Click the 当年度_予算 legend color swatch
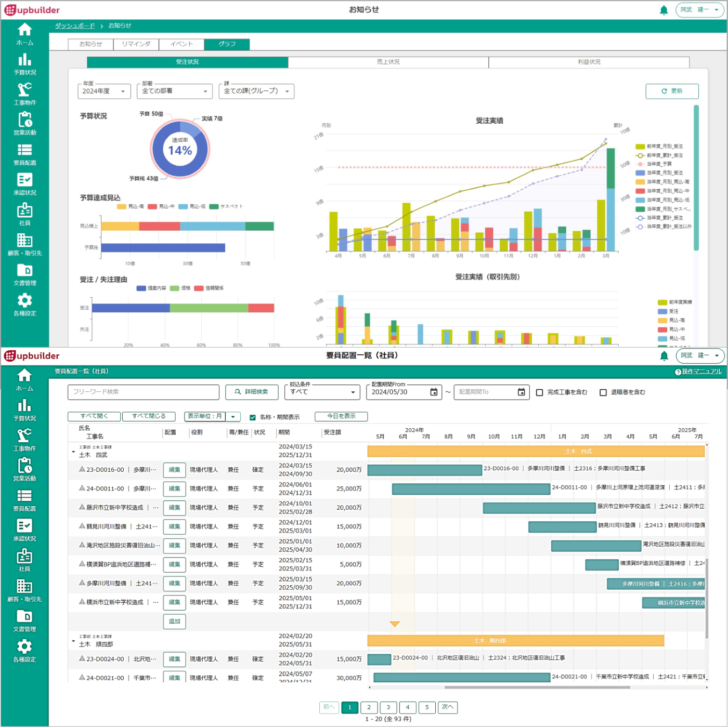Viewport: 728px width, 727px height. 640,164
